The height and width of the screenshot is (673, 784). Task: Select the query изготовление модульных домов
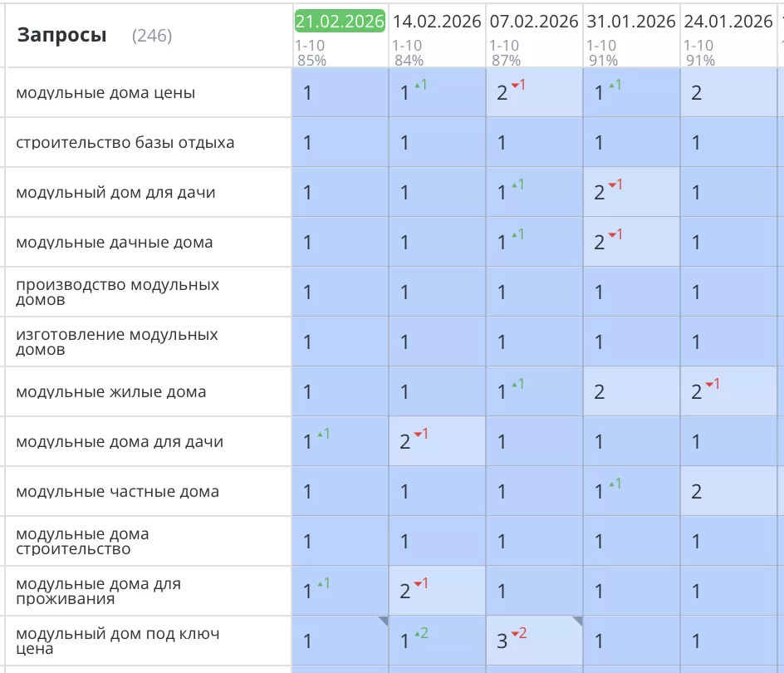point(116,341)
